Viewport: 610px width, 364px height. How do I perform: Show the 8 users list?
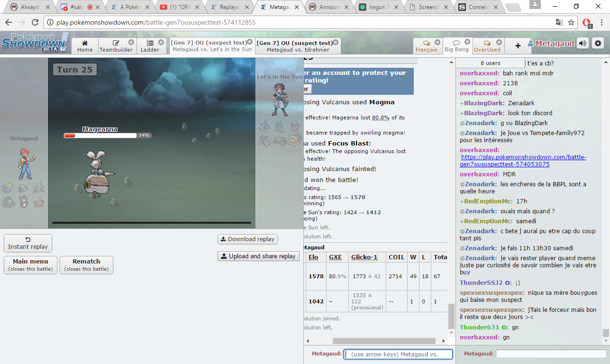(x=490, y=63)
